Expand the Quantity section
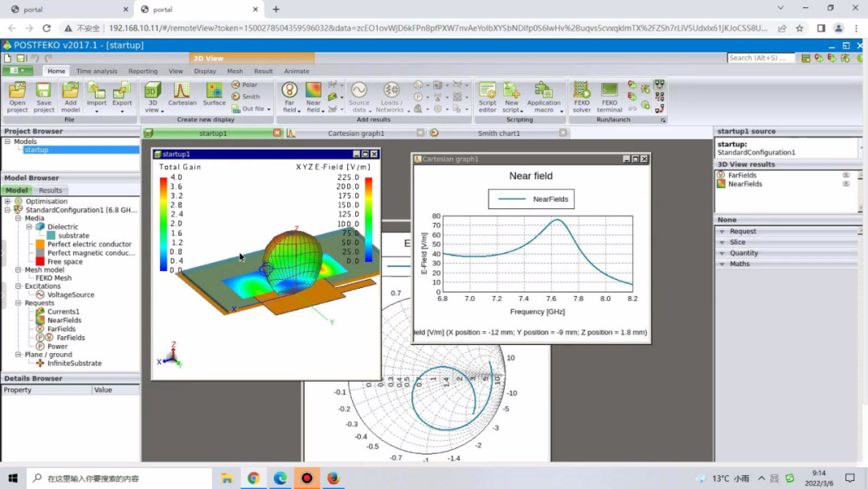This screenshot has height=489, width=868. [x=722, y=253]
